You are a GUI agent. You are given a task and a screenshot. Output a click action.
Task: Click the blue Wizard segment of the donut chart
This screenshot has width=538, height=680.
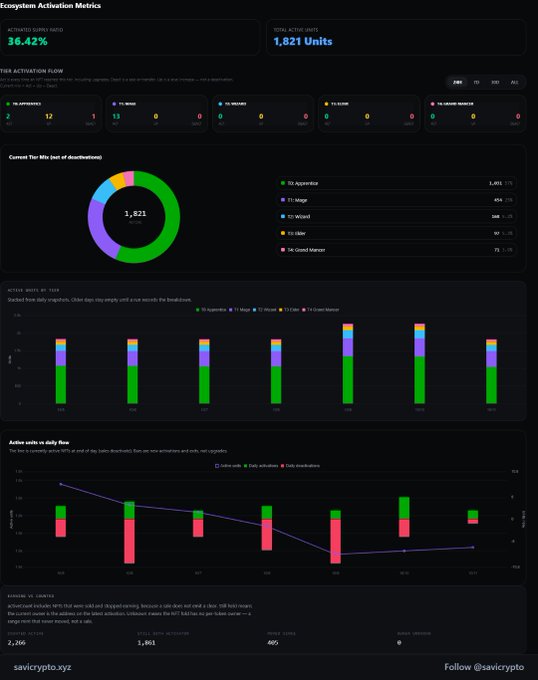[103, 191]
